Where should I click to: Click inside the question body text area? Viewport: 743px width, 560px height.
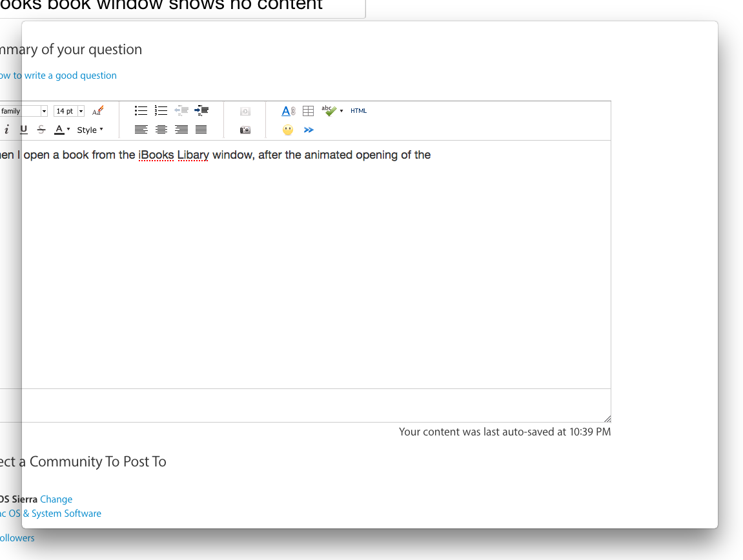pos(305,265)
